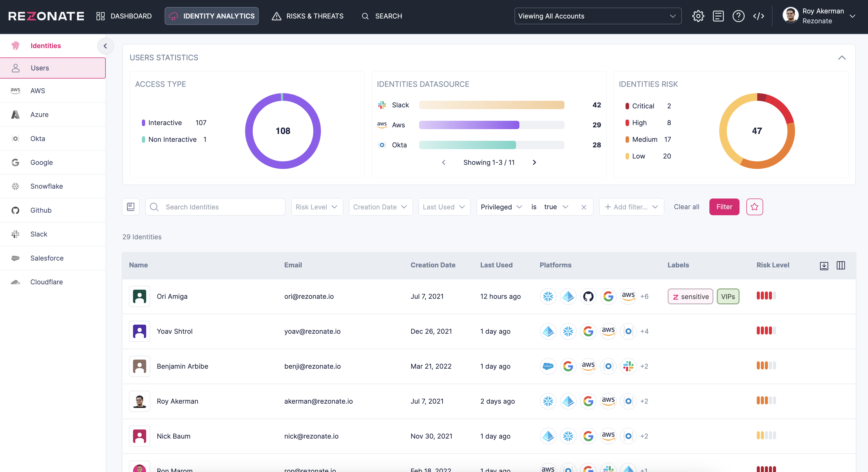Screen dimensions: 868x472
Task: Click the download table export icon
Action: [x=823, y=265]
